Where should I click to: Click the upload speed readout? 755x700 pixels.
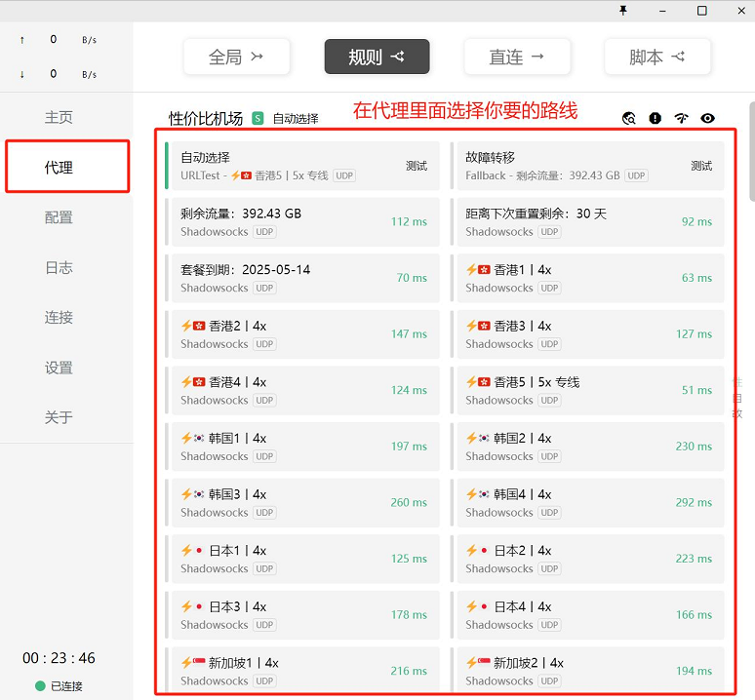pyautogui.click(x=58, y=39)
